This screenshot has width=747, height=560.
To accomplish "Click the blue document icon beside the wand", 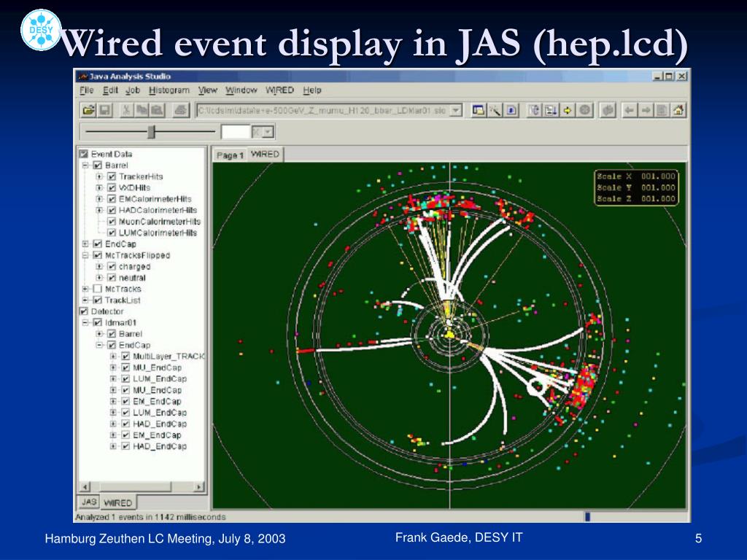I will click(511, 111).
